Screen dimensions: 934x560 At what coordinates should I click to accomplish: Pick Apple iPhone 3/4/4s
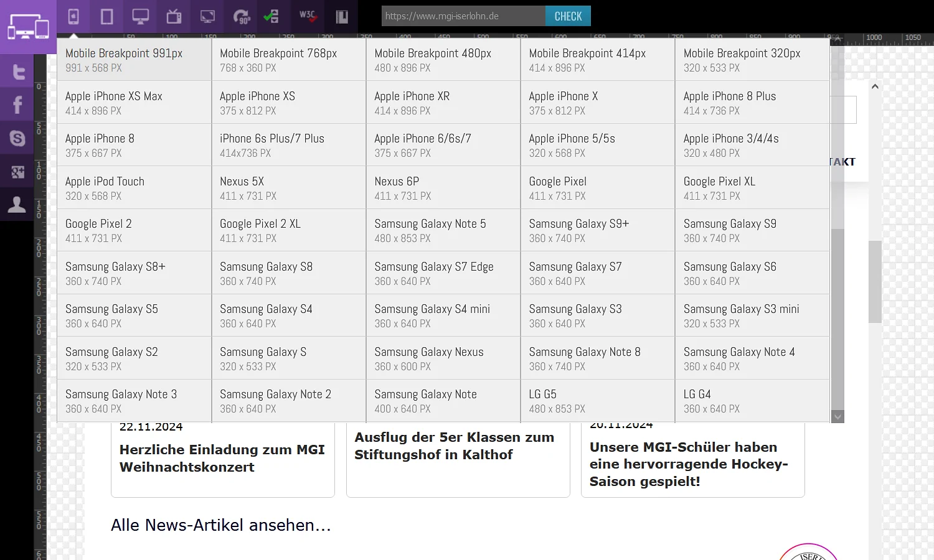click(x=752, y=145)
